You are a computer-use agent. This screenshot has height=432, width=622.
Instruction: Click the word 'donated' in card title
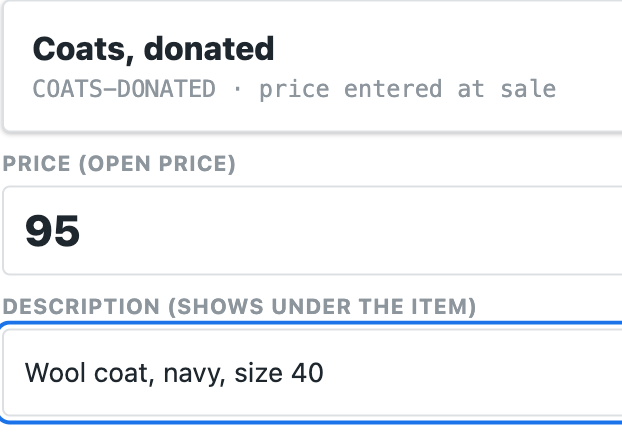[x=209, y=49]
